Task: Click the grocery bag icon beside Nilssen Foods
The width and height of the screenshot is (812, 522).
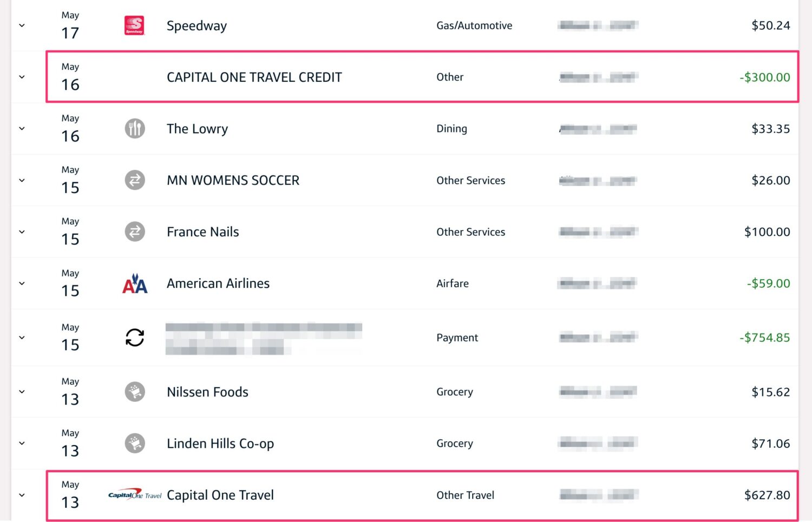Action: [134, 391]
